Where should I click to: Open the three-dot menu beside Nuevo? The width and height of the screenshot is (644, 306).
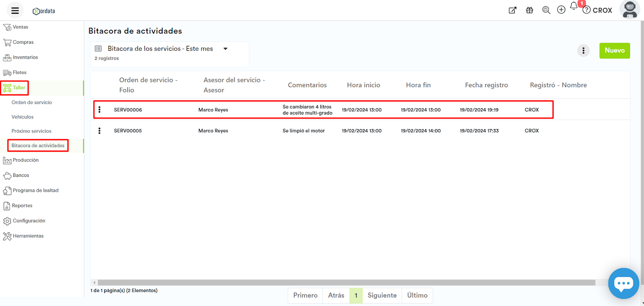click(x=583, y=51)
